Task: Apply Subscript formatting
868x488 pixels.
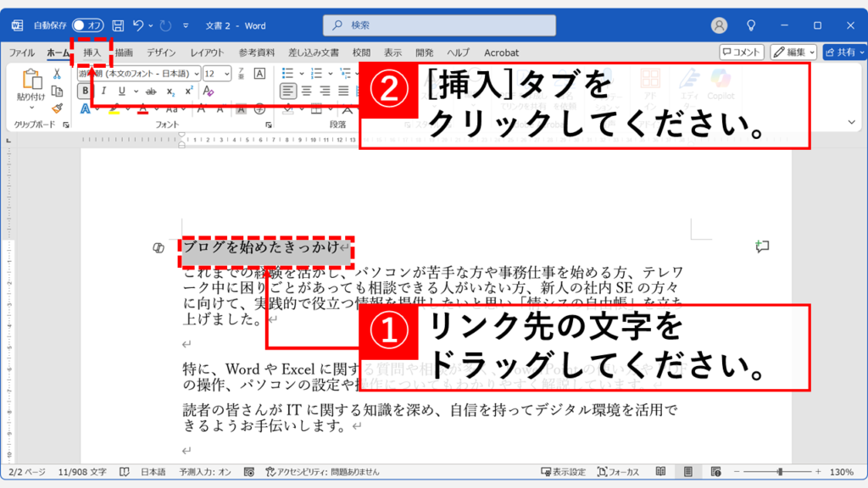Action: coord(170,91)
